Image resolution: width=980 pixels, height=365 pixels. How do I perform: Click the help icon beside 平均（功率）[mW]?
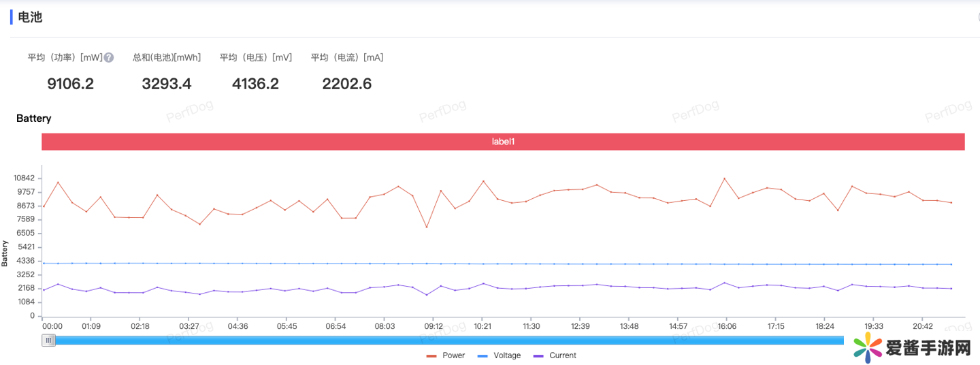point(109,58)
